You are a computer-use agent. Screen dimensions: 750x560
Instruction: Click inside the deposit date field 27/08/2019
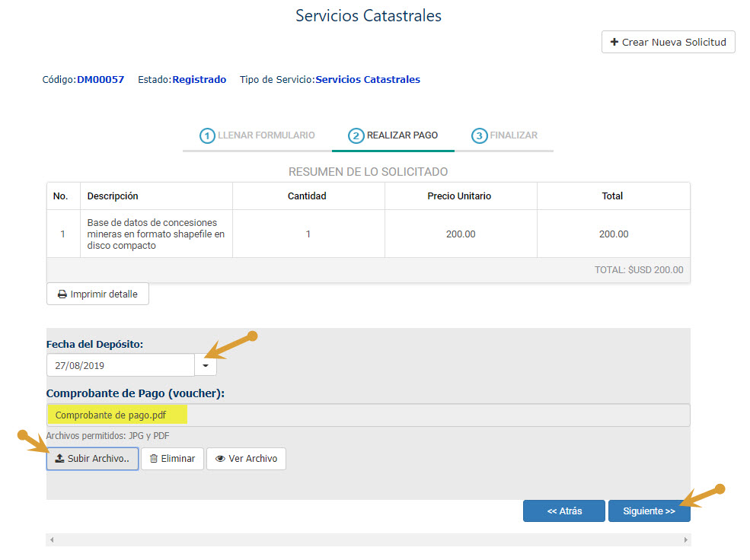pos(120,365)
